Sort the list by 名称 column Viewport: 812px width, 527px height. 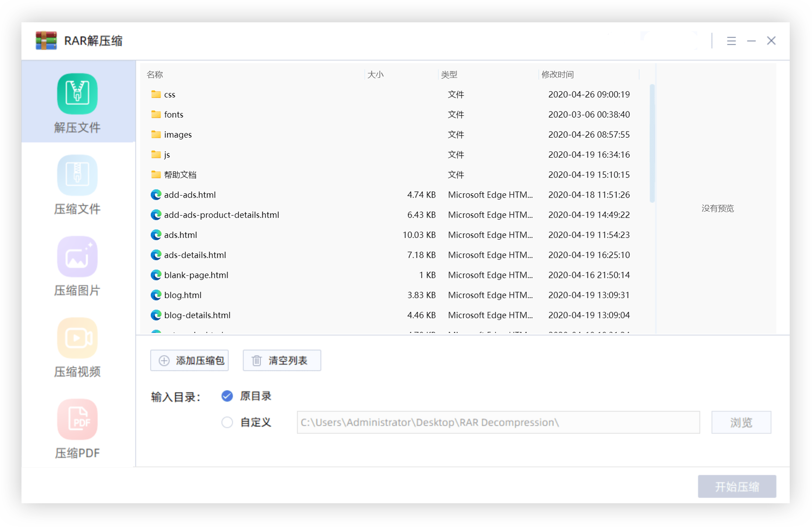point(155,75)
